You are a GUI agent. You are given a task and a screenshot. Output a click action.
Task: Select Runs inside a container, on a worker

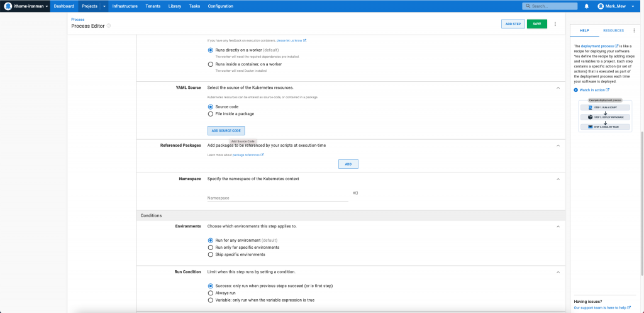click(x=211, y=64)
